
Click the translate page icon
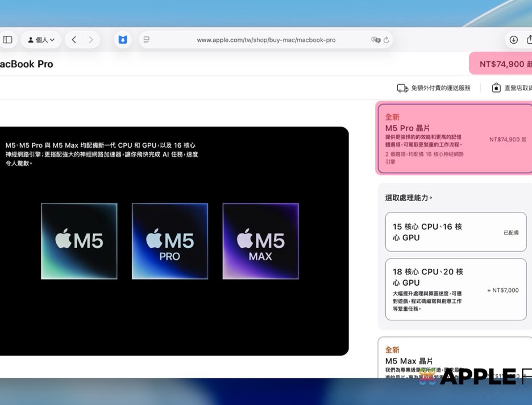click(375, 40)
